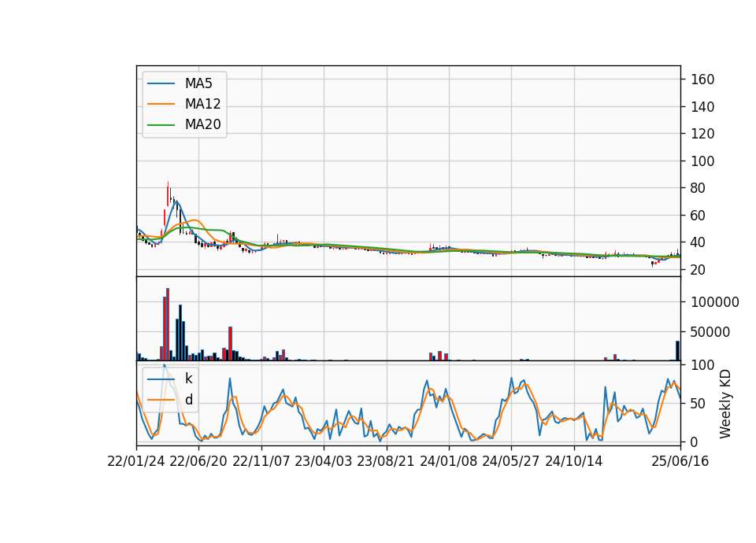Screen dimensions: 756x543
Task: Click the MA12 legend label
Action: (x=202, y=104)
